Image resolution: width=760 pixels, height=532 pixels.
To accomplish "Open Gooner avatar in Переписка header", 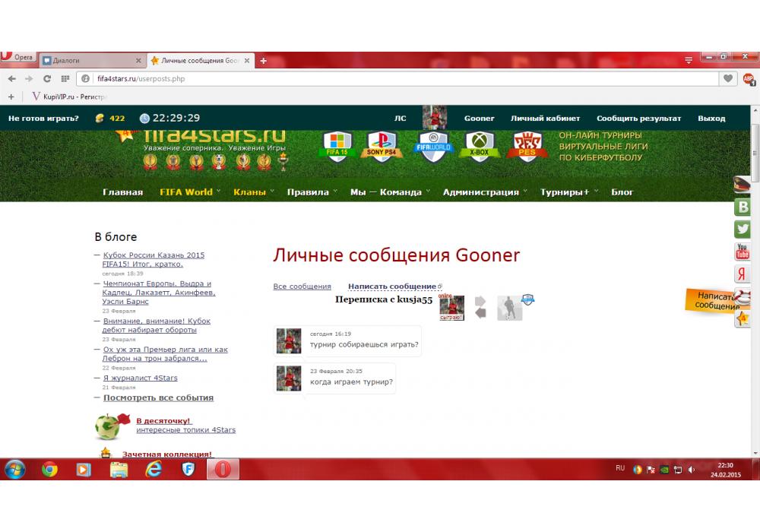I will click(451, 308).
